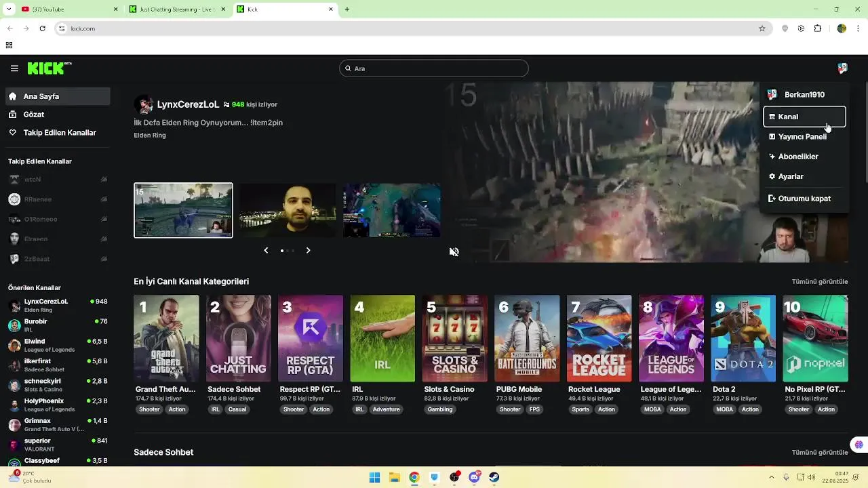The height and width of the screenshot is (488, 868).
Task: Select Abonelikler in the user menu
Action: (x=804, y=157)
